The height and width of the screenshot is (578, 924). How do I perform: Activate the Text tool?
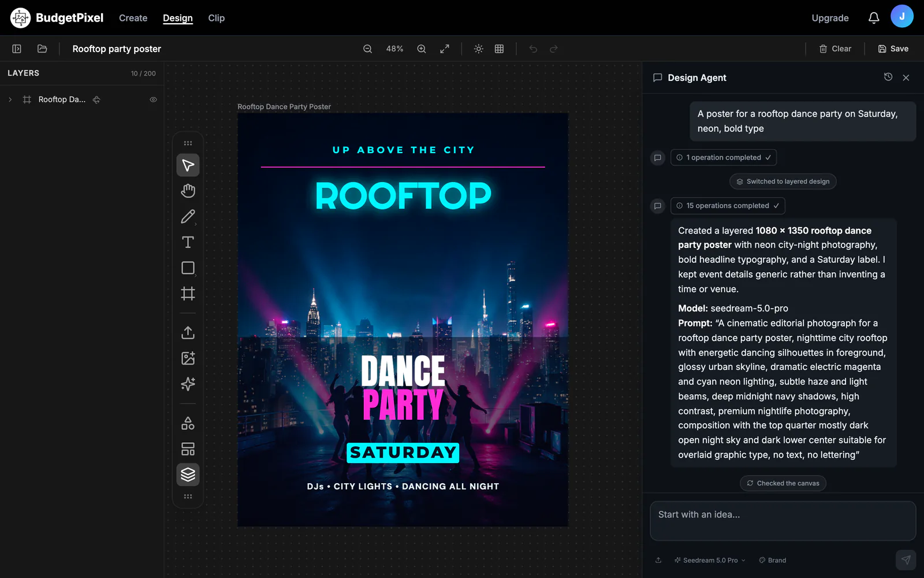[x=188, y=242]
